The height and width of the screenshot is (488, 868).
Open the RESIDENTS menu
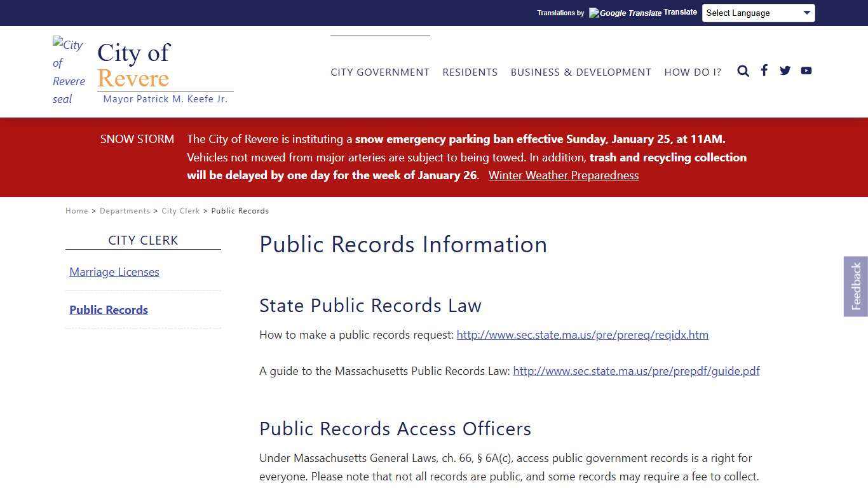(x=470, y=72)
